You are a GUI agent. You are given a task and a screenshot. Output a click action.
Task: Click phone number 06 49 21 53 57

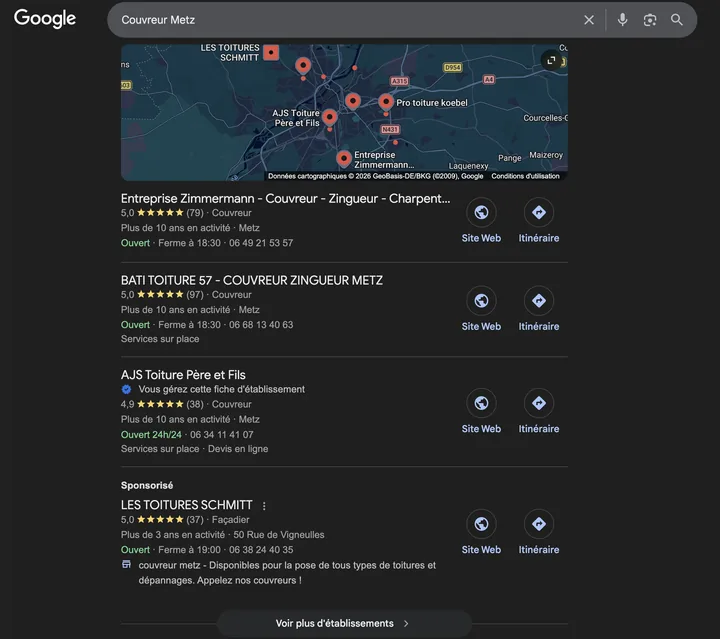point(261,243)
